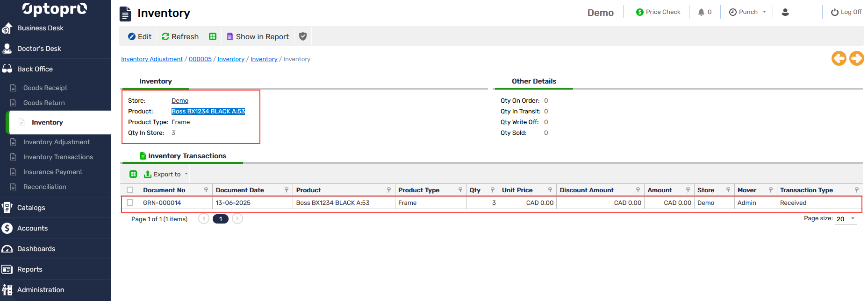Open the user profile icon

coord(785,12)
